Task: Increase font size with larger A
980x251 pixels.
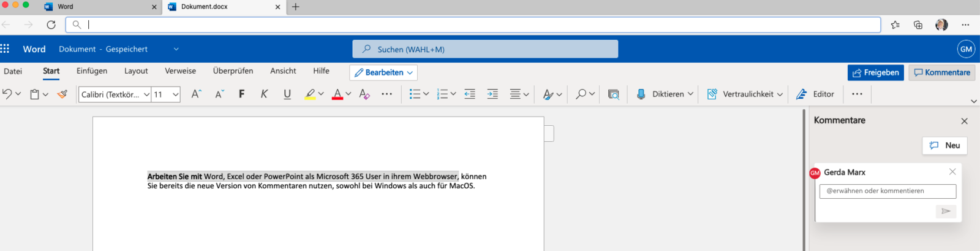Action: click(x=196, y=94)
